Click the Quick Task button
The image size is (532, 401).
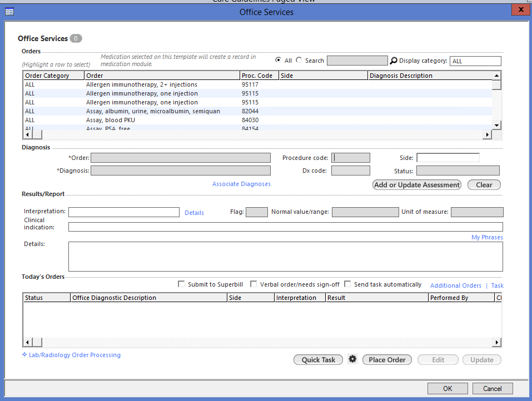point(318,360)
